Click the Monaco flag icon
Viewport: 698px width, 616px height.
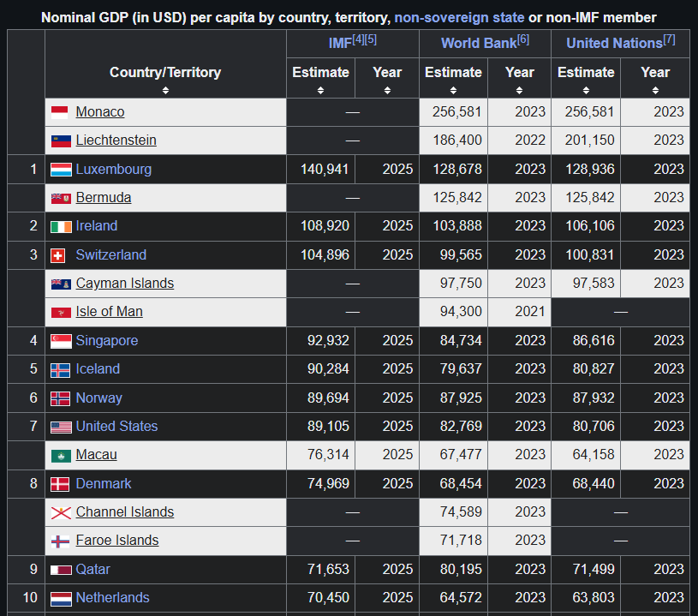coord(60,112)
